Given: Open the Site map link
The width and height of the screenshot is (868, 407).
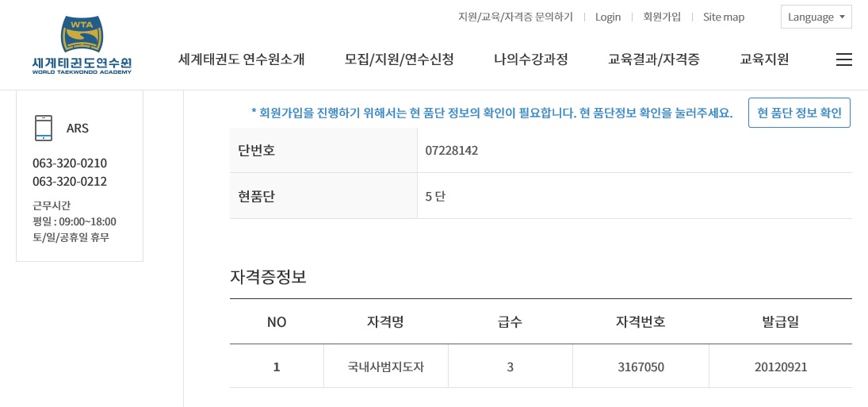Looking at the screenshot, I should pos(724,17).
